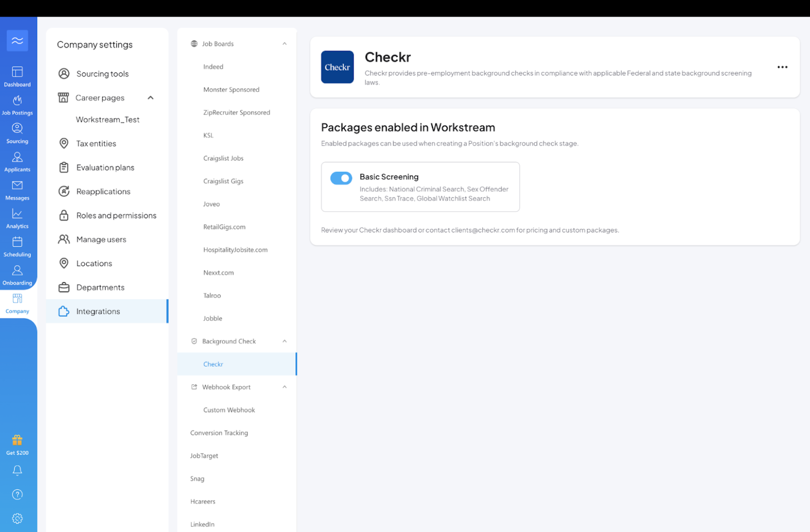810x532 pixels.
Task: Open notifications bell icon
Action: coord(17,470)
